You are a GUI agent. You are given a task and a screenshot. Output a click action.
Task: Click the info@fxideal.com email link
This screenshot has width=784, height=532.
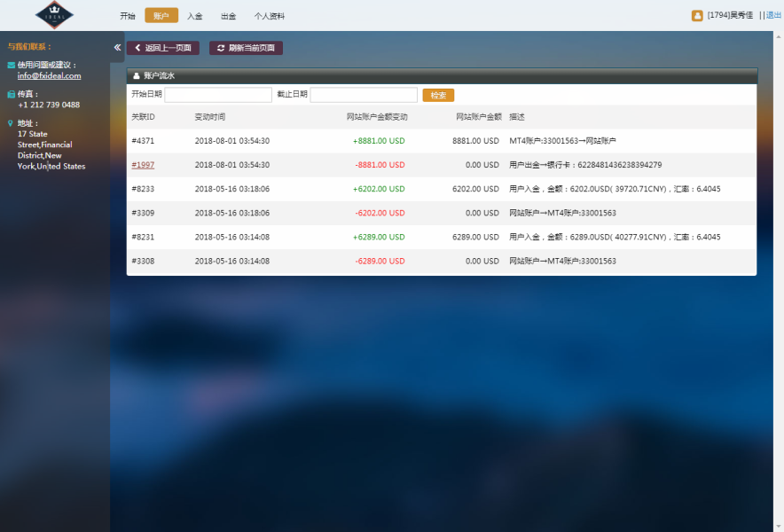tap(49, 76)
